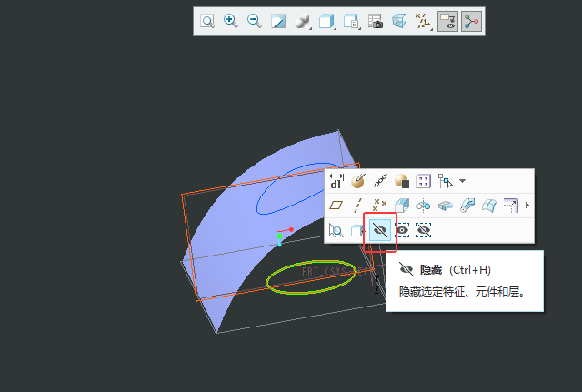The width and height of the screenshot is (582, 392).
Task: Create a datum Point icon
Action: pos(380,206)
